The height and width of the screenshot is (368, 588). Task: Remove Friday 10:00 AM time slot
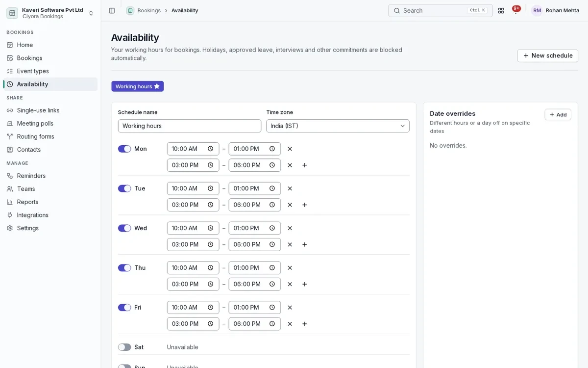coord(290,308)
